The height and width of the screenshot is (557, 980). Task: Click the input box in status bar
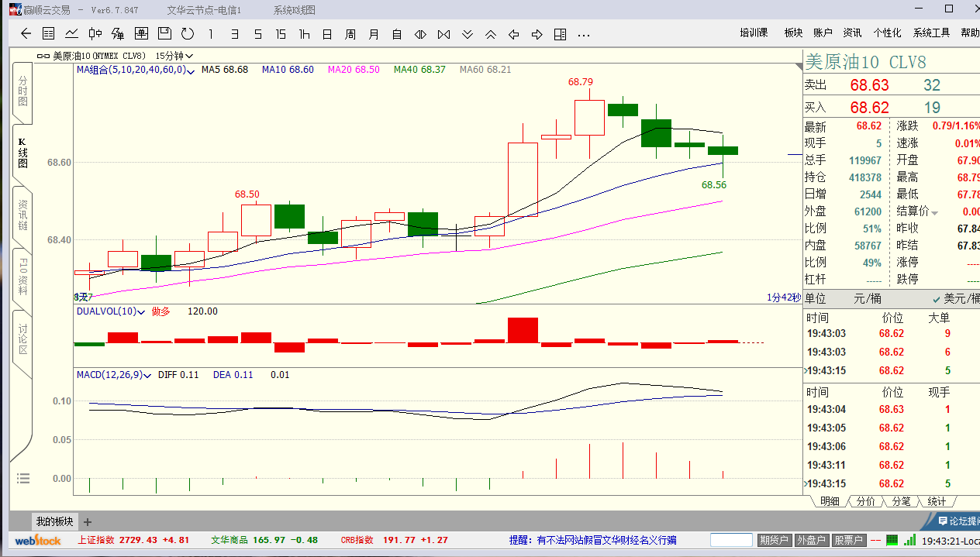(731, 540)
